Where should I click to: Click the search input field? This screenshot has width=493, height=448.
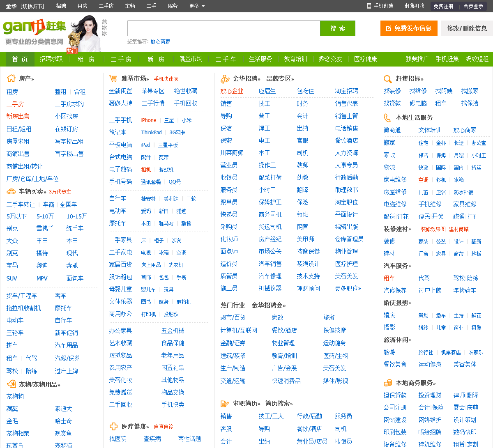tap(223, 28)
